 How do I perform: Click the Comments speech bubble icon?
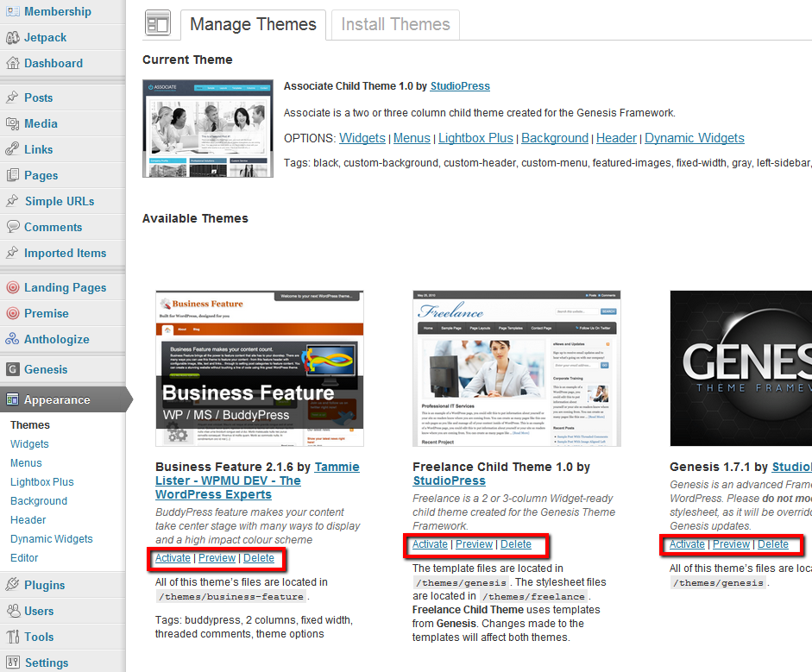(x=12, y=227)
